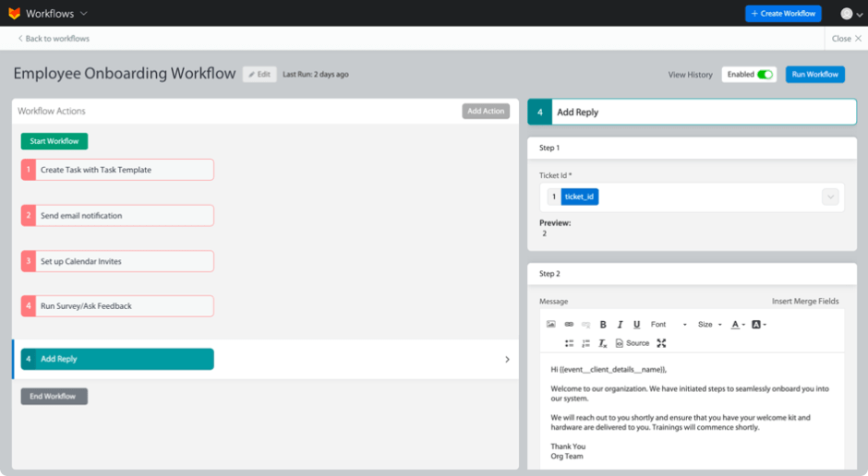Open the Font dropdown

click(x=669, y=325)
